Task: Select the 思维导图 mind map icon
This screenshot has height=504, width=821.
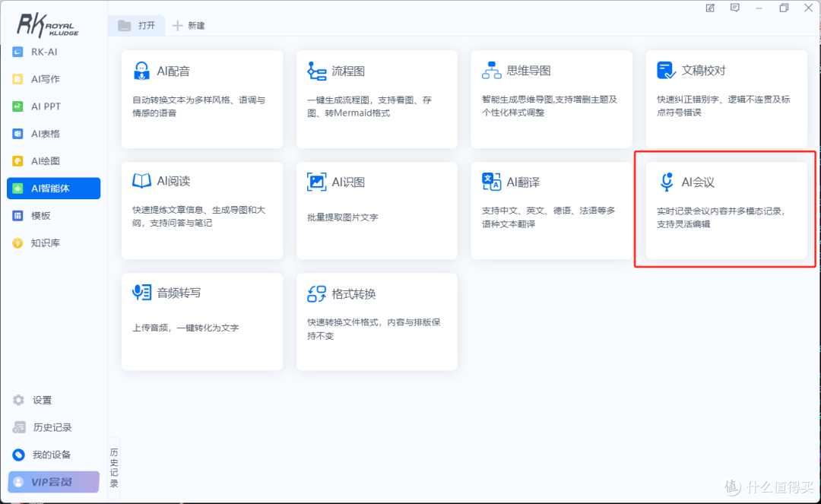Action: pos(491,71)
